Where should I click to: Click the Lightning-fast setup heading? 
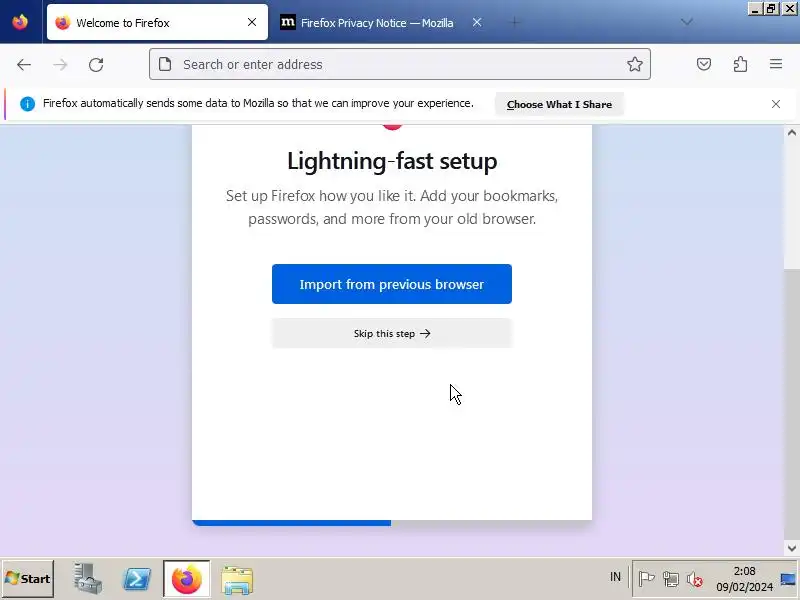click(392, 161)
